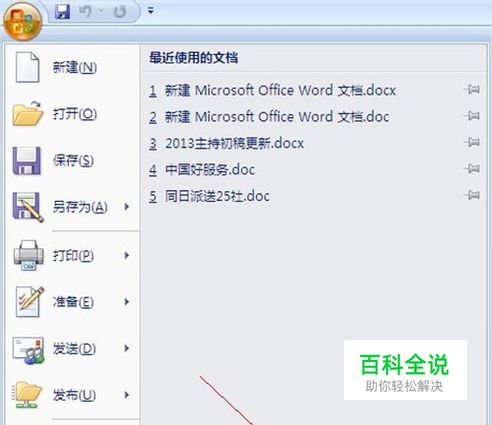
Task: Choose 打印(P) menu label
Action: (x=73, y=256)
